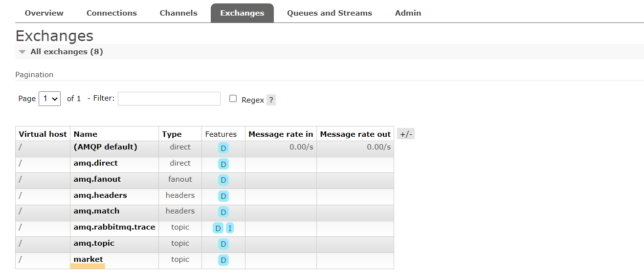Click headers type in amq.match row
This screenshot has width=644, height=276.
click(x=180, y=211)
